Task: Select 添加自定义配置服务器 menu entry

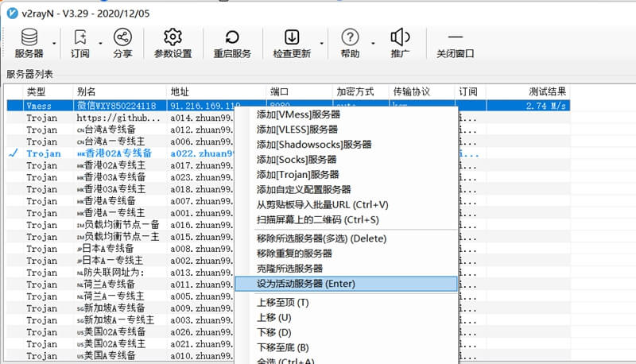Action: point(347,189)
